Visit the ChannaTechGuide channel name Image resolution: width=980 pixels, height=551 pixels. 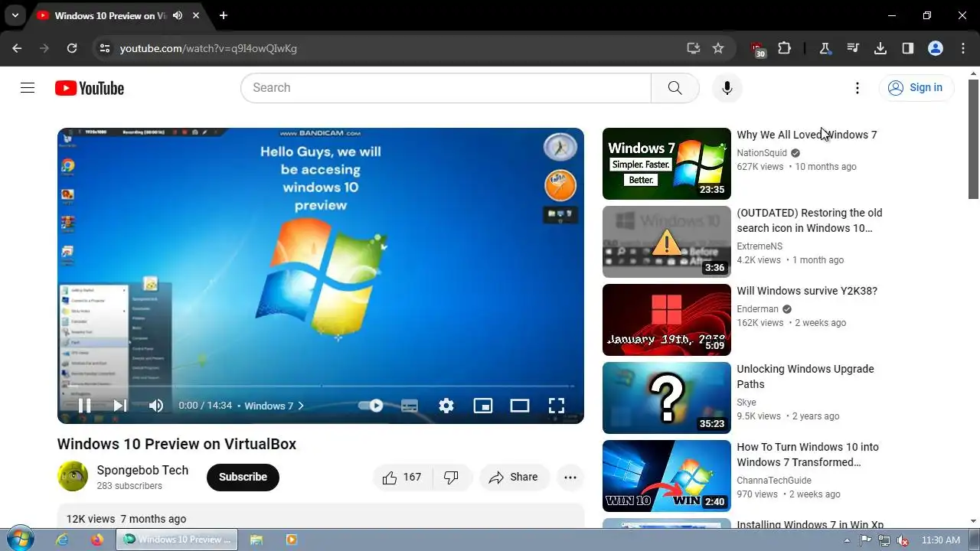[774, 481]
